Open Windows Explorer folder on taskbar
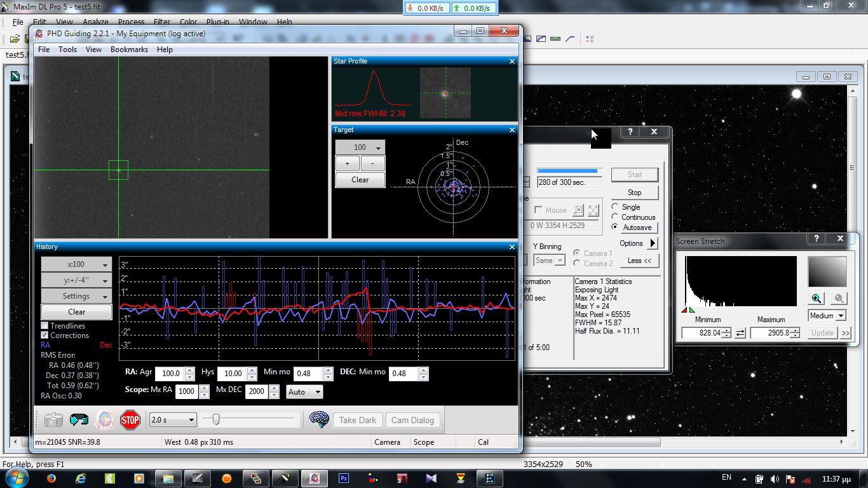This screenshot has height=488, width=868. (x=168, y=478)
